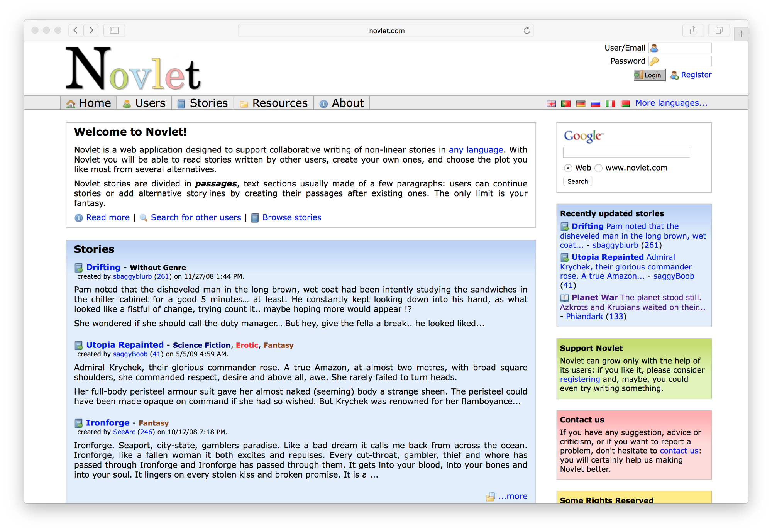Open the Stories tab
Screen dimensions: 772x532
(x=208, y=103)
